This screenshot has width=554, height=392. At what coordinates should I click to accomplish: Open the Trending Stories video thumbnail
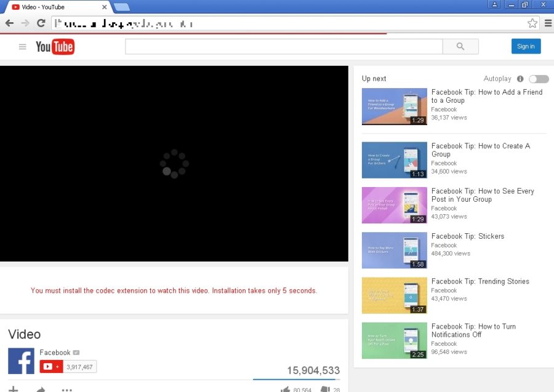point(395,295)
